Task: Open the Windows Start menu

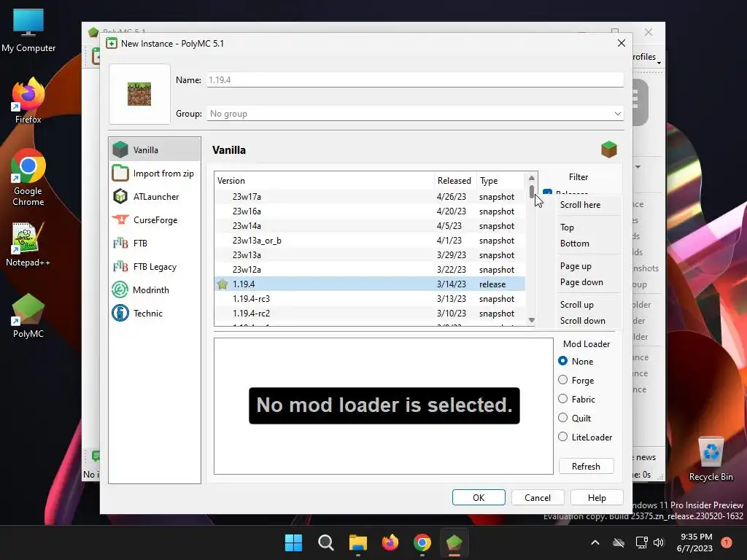Action: point(293,542)
